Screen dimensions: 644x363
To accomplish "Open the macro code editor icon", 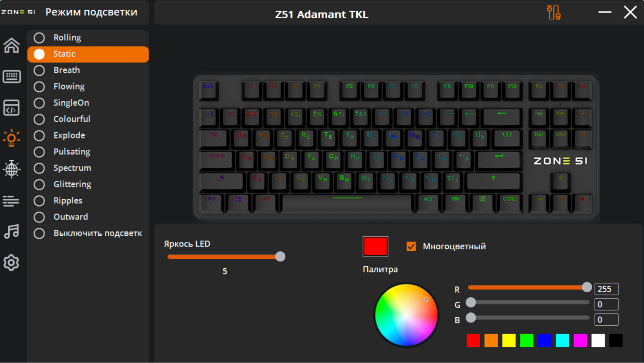I will click(12, 108).
